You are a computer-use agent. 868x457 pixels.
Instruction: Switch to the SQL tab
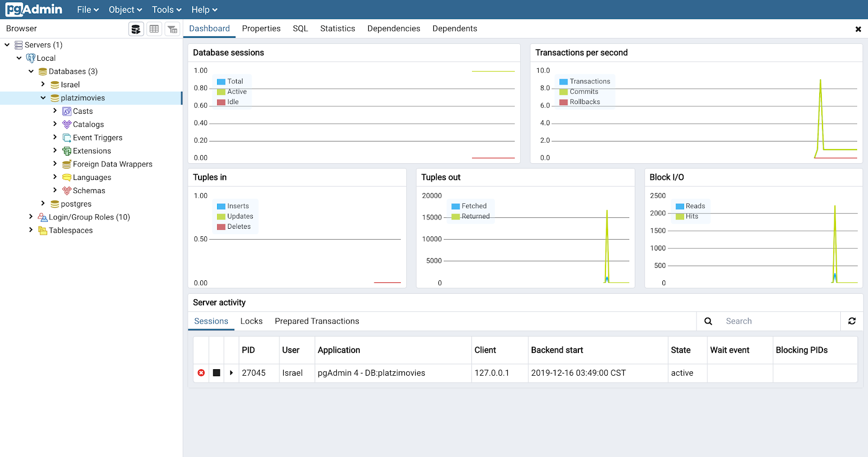[x=301, y=29]
